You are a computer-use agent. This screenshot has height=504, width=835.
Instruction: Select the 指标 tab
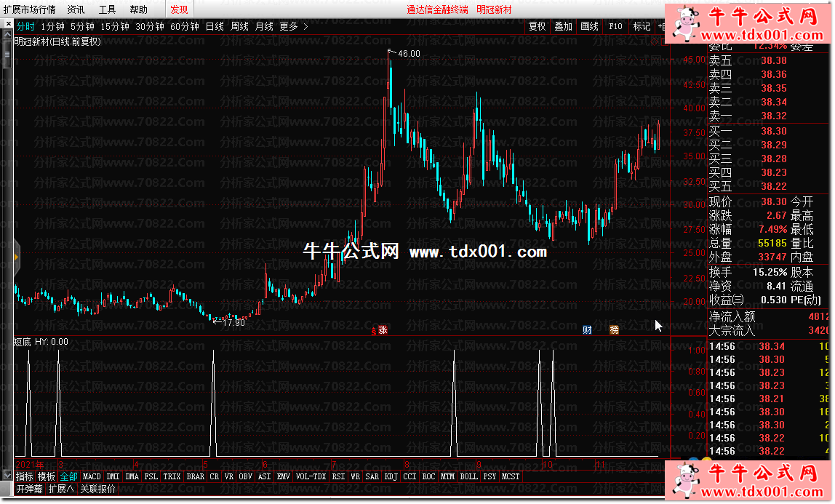pos(24,476)
